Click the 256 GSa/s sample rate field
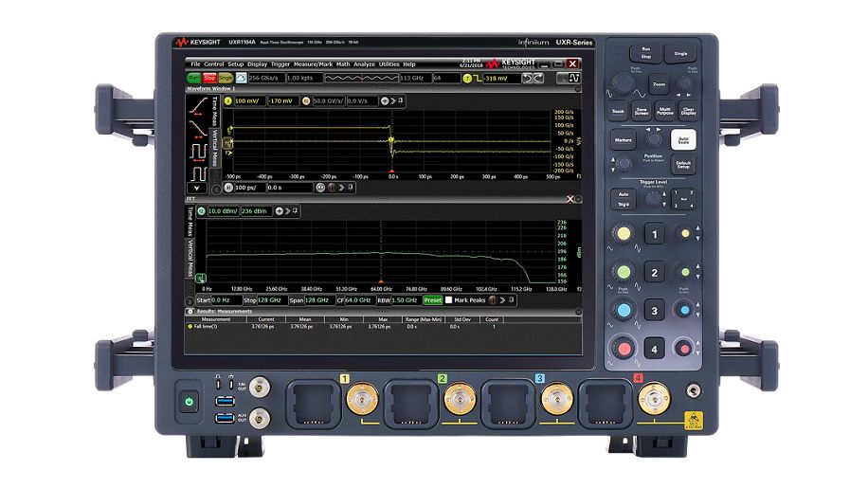Screen dimensions: 868x488 (x=266, y=78)
